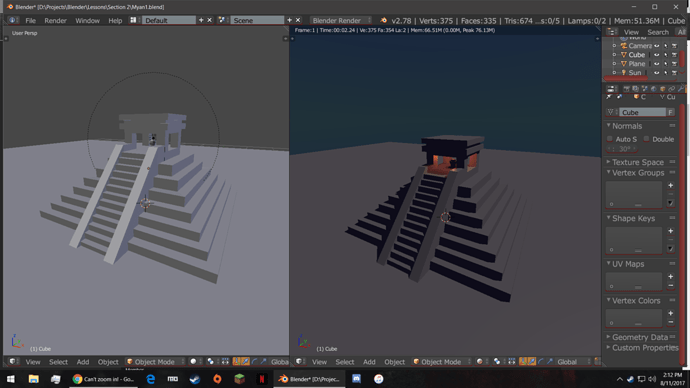
Task: Enable the Auto Smooth checkbox
Action: [609, 139]
